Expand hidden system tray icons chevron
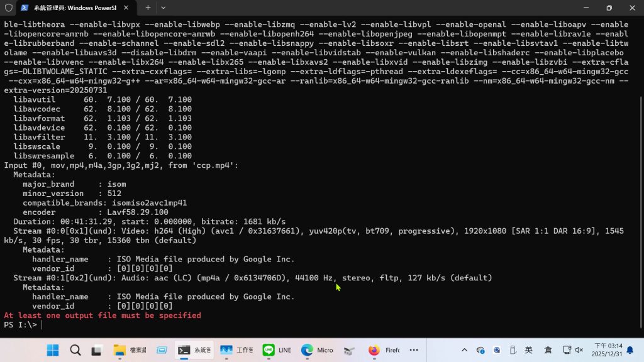The width and height of the screenshot is (644, 362). tap(465, 350)
